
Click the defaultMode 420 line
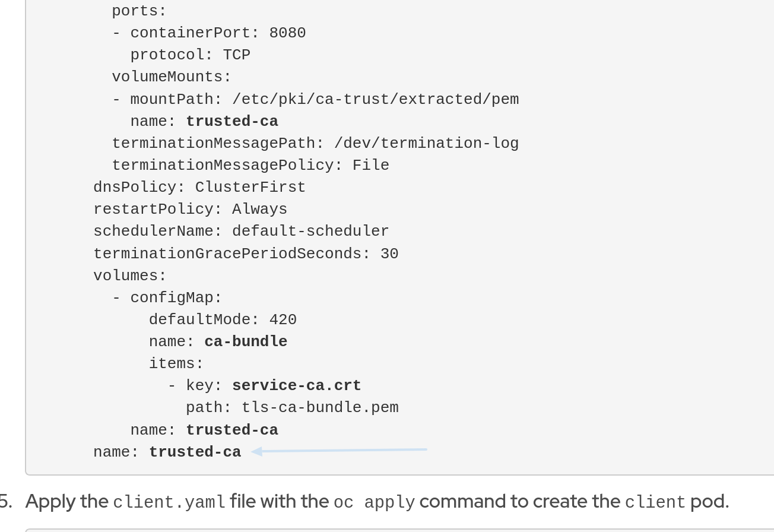pyautogui.click(x=223, y=319)
